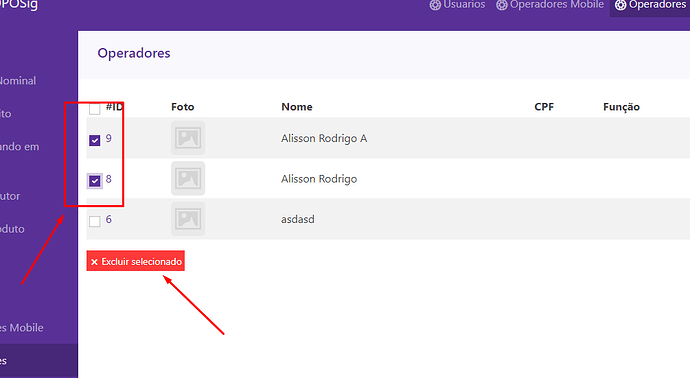Open the sidebar item ending in Mobile
Viewport: 690px width, 378px height.
[x=22, y=328]
